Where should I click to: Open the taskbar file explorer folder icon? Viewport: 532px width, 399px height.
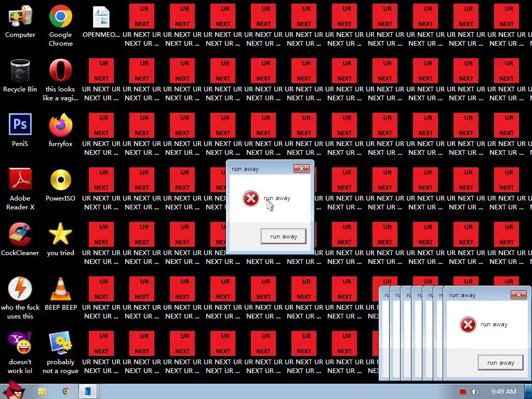pyautogui.click(x=42, y=392)
